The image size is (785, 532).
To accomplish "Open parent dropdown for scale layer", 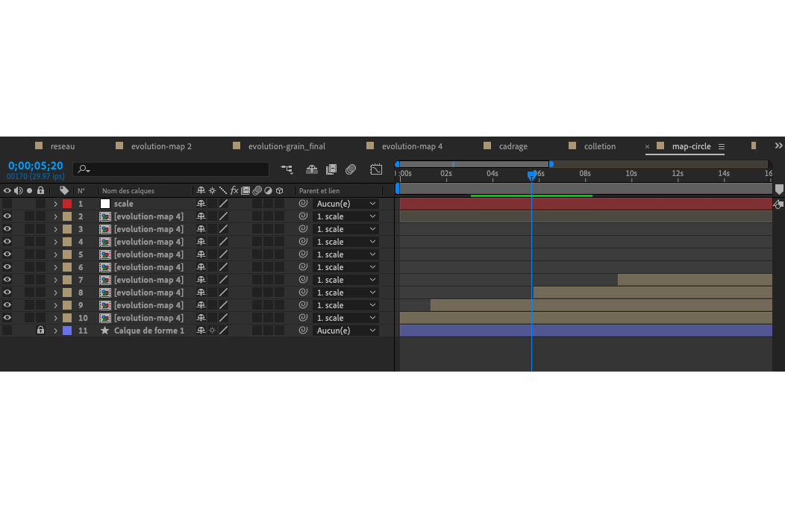I will 346,204.
